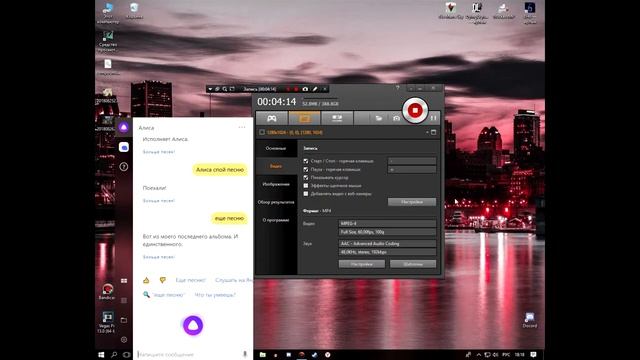Expand the capture area size dropdown arrow

427,132
